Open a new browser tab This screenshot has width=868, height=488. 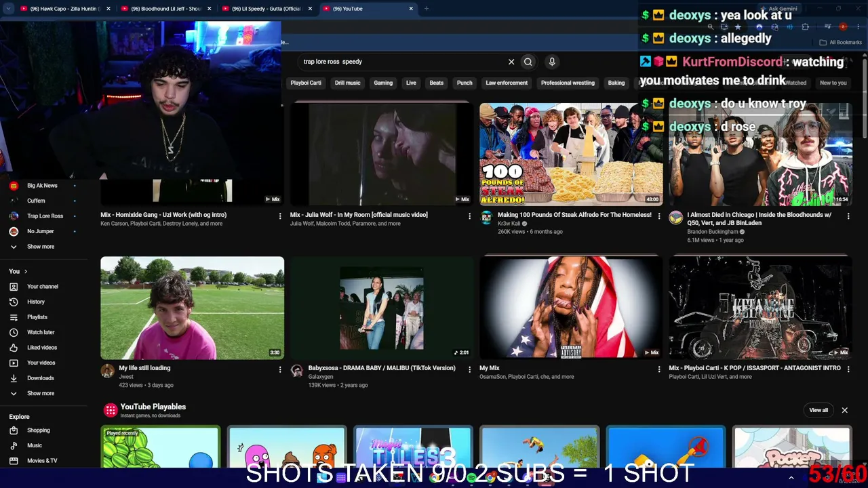pyautogui.click(x=426, y=9)
